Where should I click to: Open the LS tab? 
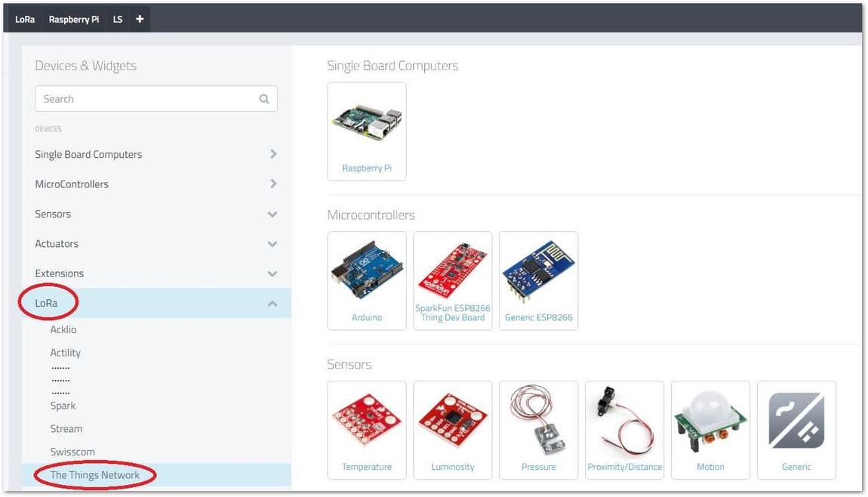pos(117,19)
